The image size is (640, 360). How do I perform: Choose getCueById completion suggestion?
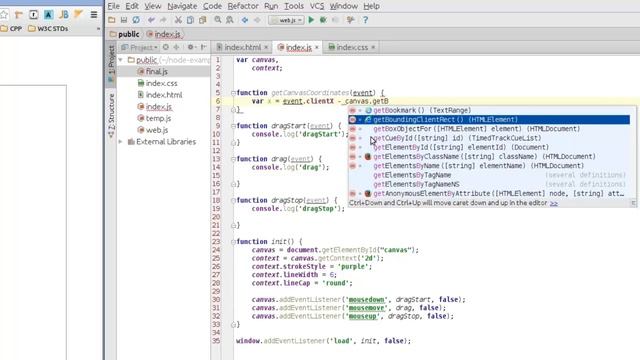[x=489, y=138]
